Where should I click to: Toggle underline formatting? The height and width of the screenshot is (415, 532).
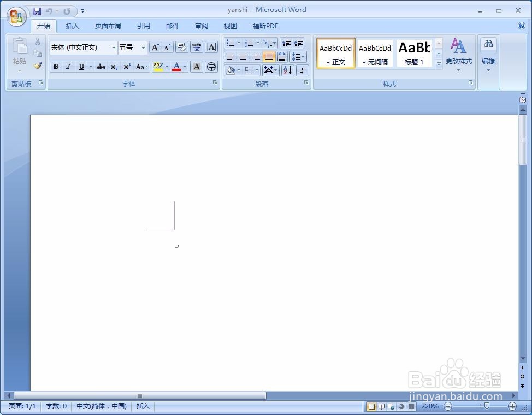point(81,67)
